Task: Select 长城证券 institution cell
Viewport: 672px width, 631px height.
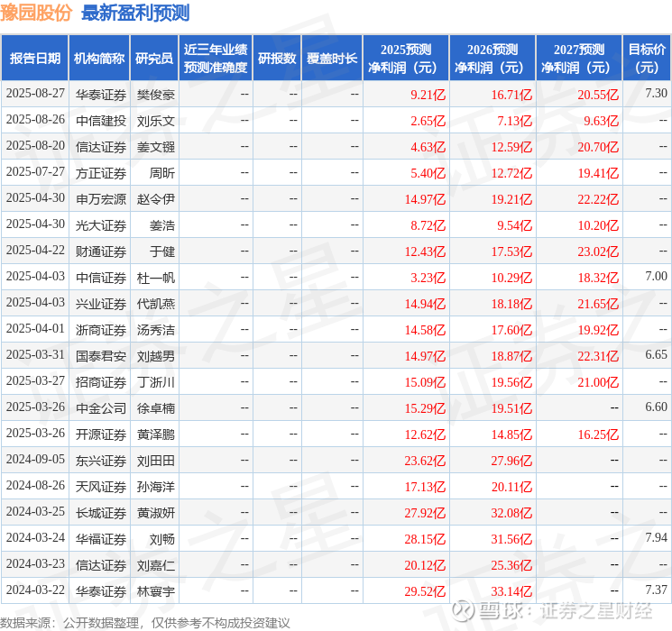Action: (101, 513)
